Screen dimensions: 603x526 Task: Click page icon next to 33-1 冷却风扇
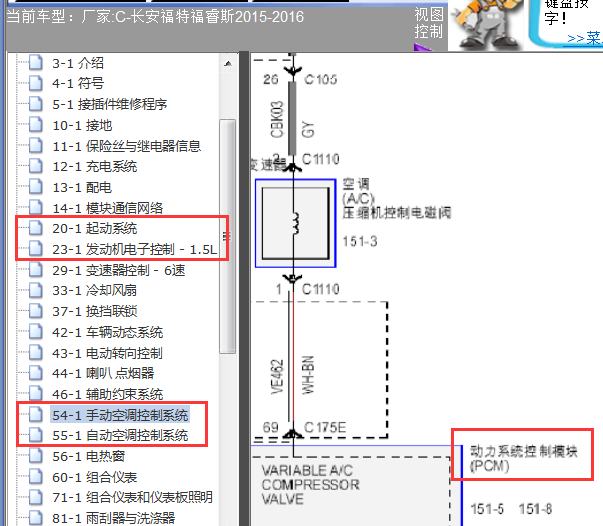coord(36,290)
